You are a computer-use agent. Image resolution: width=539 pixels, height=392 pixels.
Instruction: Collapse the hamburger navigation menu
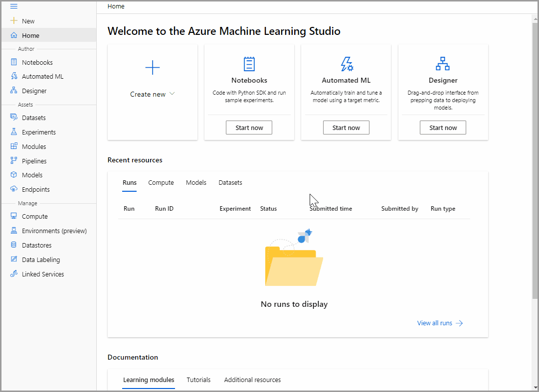pyautogui.click(x=14, y=6)
